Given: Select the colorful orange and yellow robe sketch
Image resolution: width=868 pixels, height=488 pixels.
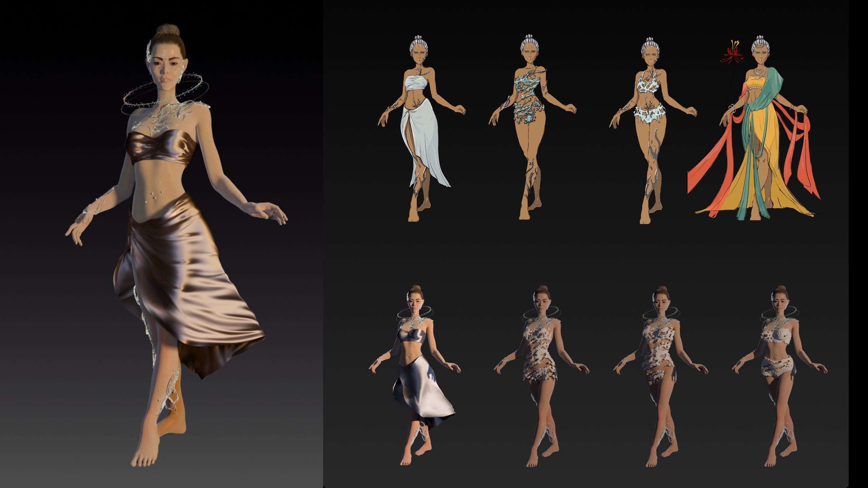Looking at the screenshot, I should pos(755,128).
